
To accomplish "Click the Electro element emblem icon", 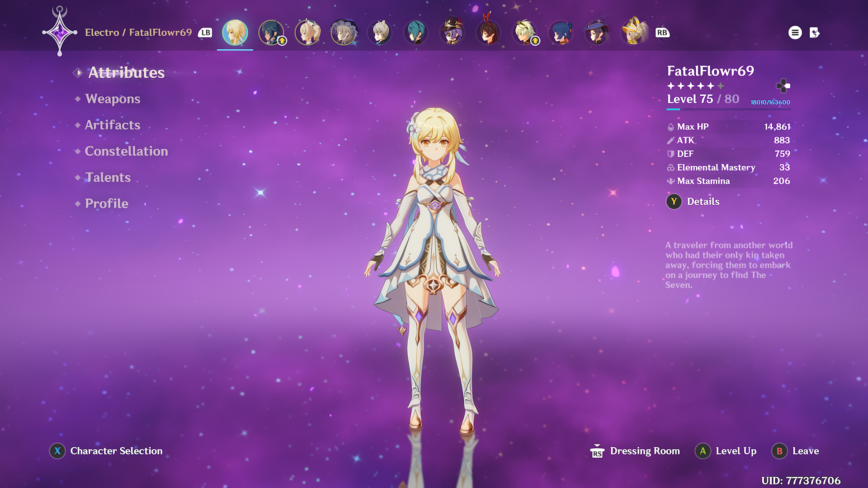I will pos(60,33).
